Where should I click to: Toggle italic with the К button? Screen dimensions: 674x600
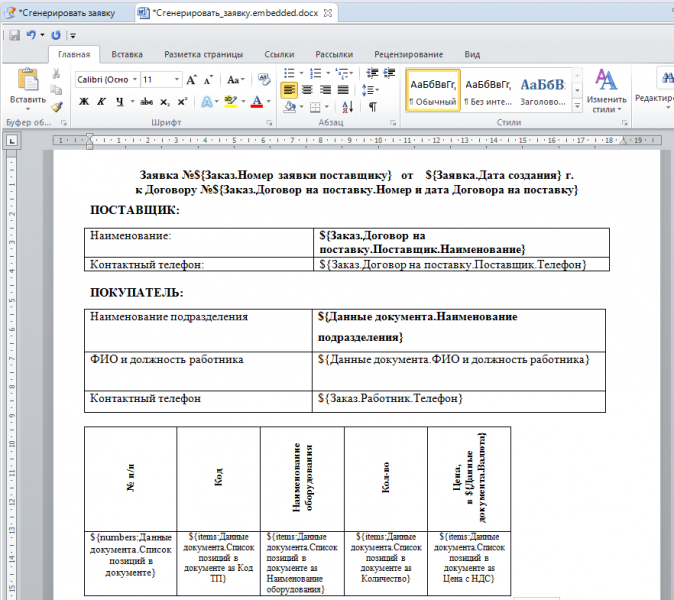coord(101,102)
